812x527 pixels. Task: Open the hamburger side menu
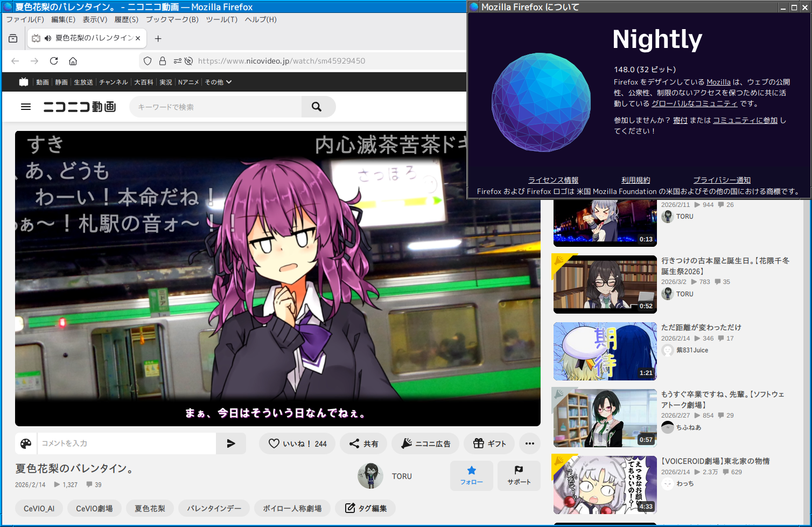(x=26, y=107)
